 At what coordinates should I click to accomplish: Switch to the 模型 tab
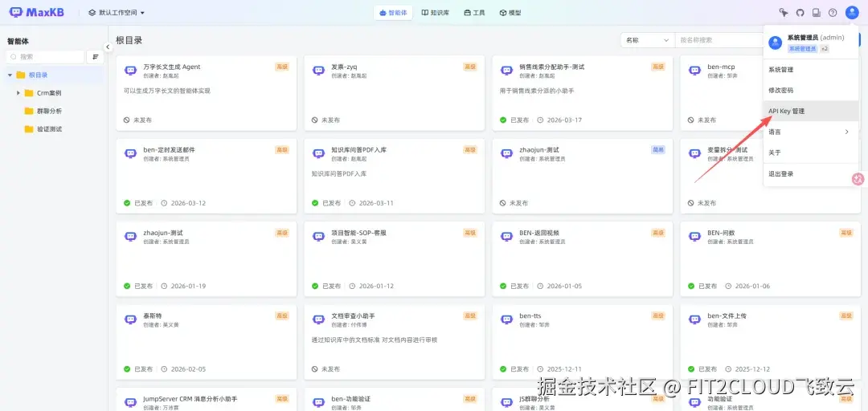[x=510, y=13]
